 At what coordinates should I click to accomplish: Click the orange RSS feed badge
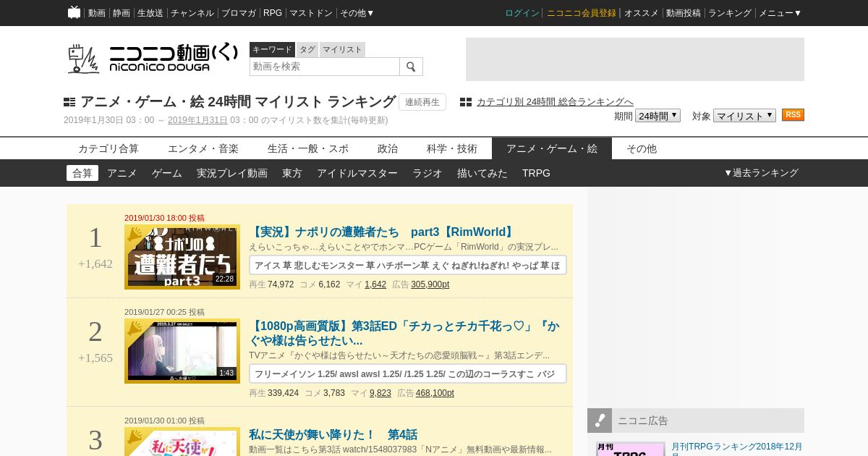tap(793, 115)
